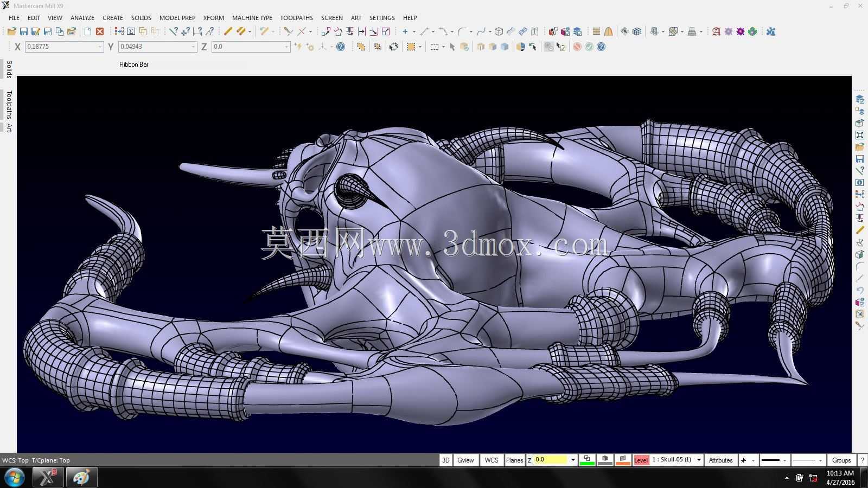Open the Z coordinate dropdown in ribbon
This screenshot has height=488, width=868.
[x=286, y=47]
